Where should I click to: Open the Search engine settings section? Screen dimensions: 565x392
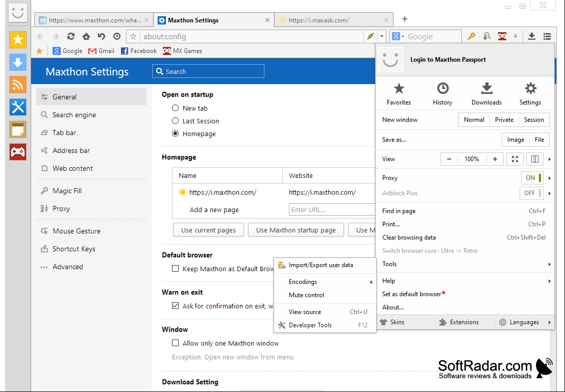click(91, 115)
